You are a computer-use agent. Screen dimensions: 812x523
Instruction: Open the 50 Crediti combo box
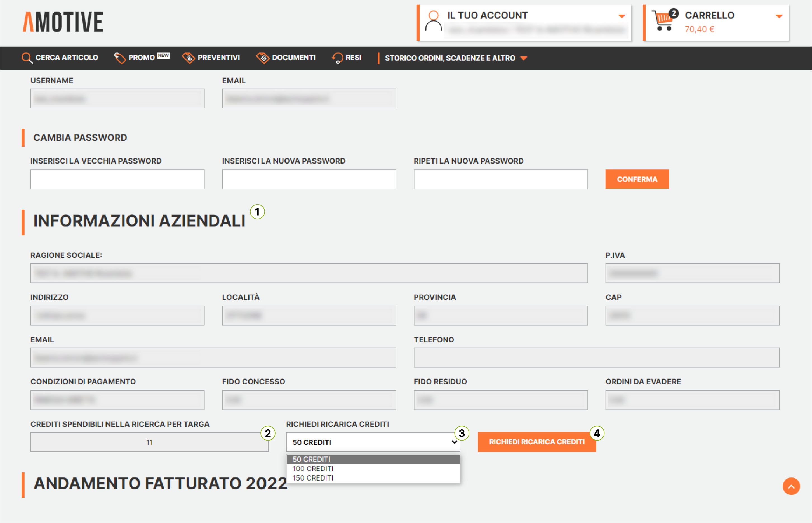pyautogui.click(x=373, y=442)
